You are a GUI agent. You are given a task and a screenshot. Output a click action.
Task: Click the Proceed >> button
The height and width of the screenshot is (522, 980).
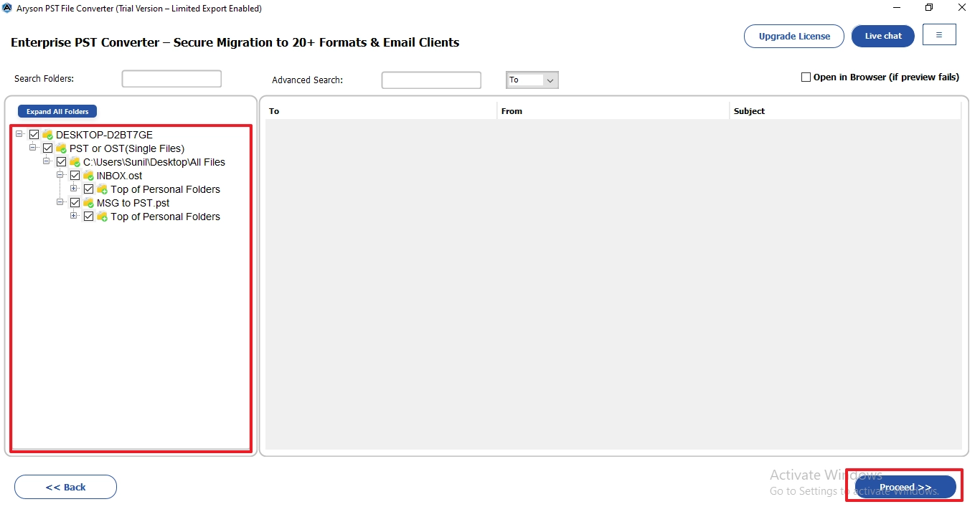905,488
